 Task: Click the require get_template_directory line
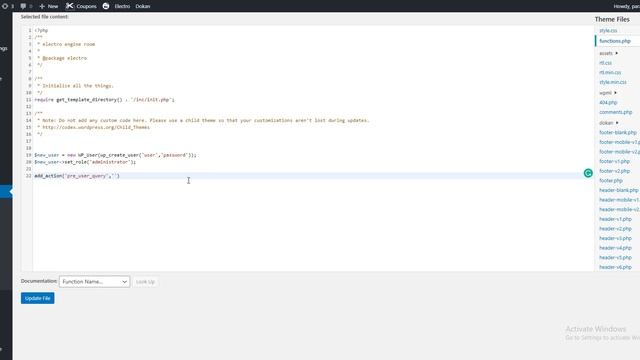click(x=104, y=100)
